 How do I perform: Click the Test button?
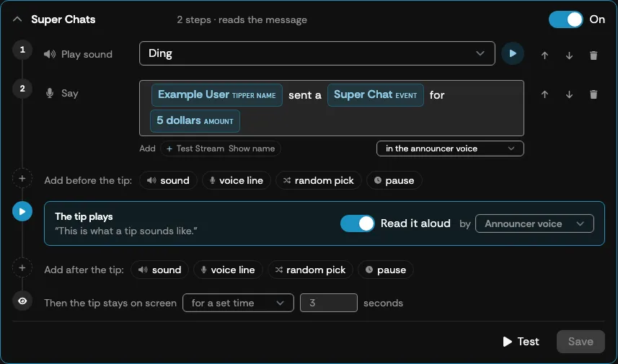(x=521, y=342)
